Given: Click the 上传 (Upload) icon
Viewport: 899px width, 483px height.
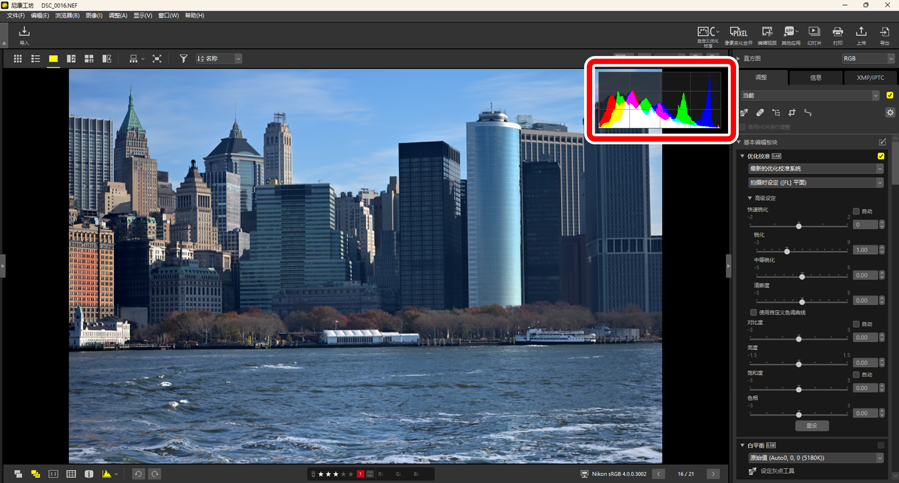Looking at the screenshot, I should (861, 35).
